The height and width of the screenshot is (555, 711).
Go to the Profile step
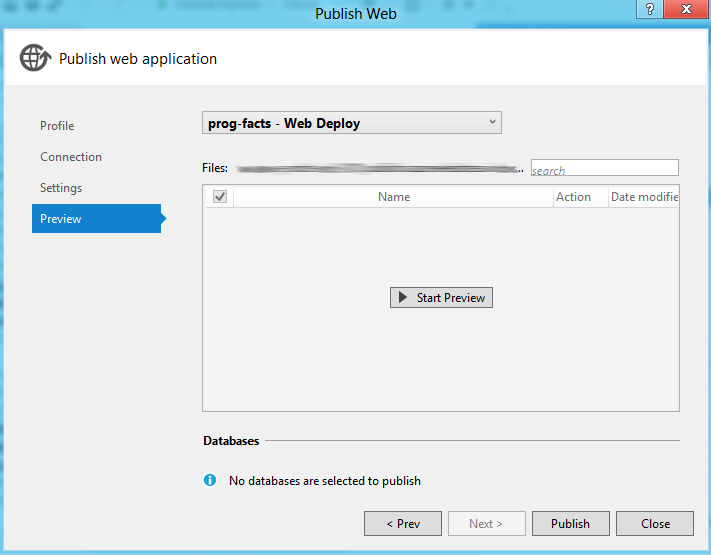(x=57, y=126)
